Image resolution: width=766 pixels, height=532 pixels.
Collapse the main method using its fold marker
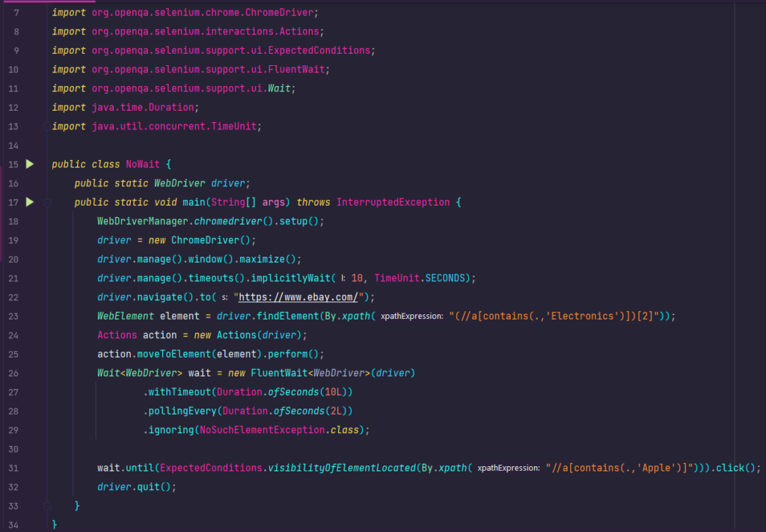pyautogui.click(x=46, y=202)
